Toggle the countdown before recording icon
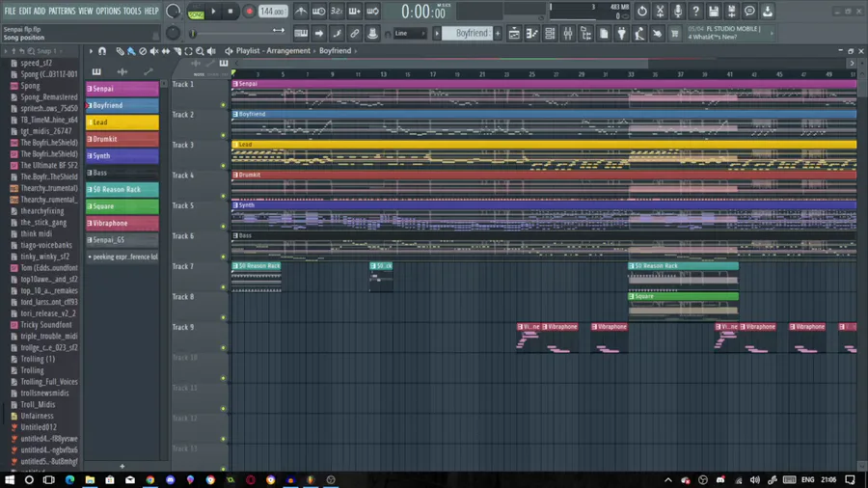868x488 pixels. click(337, 11)
